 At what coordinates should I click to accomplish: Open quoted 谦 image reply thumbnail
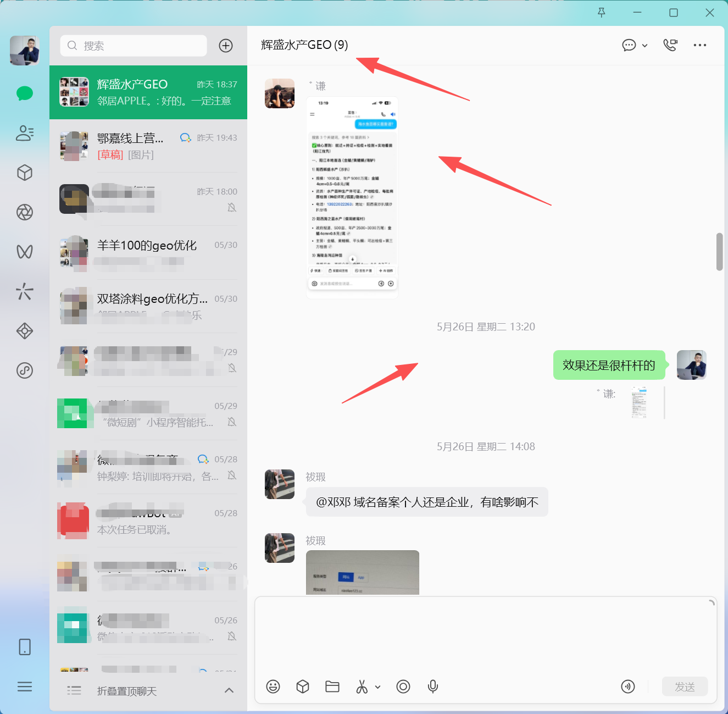point(639,402)
